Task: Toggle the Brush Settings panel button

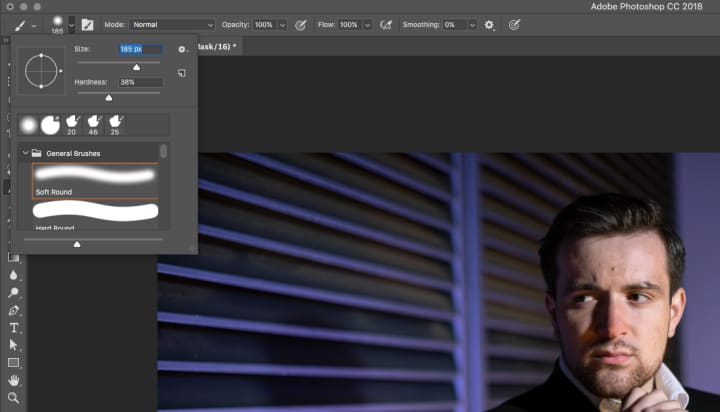Action: click(87, 24)
